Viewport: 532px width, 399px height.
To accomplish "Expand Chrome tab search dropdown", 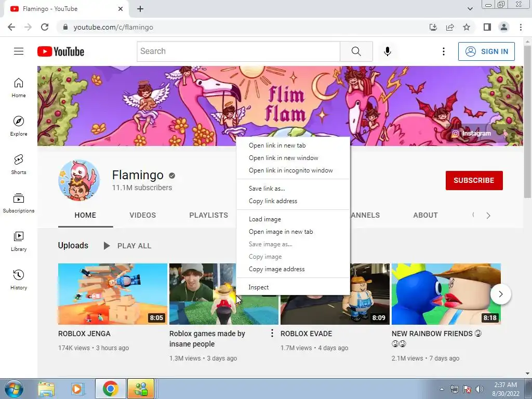I will pos(470,9).
